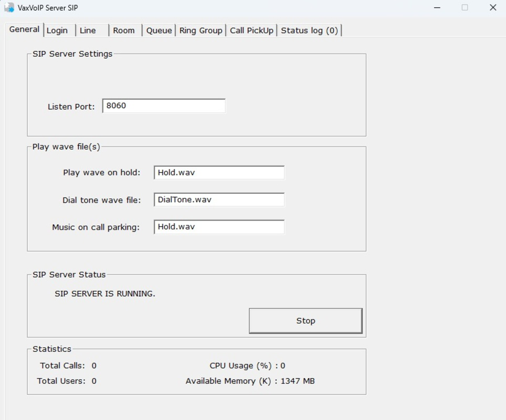Edit the Music on call parking field
This screenshot has height=420, width=506.
(219, 227)
